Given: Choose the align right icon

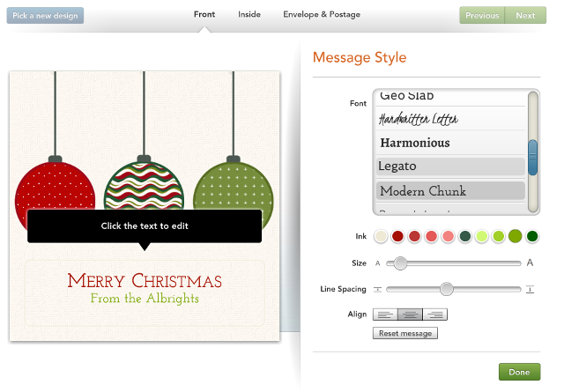Looking at the screenshot, I should [435, 314].
